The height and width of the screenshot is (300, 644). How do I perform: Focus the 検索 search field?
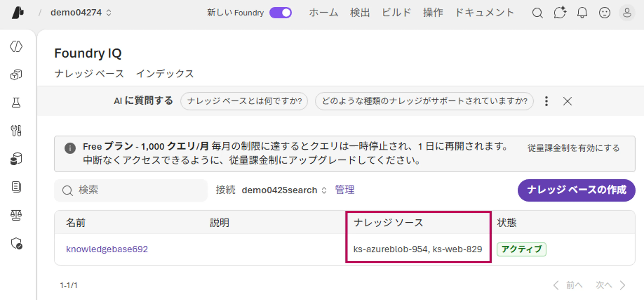click(131, 190)
